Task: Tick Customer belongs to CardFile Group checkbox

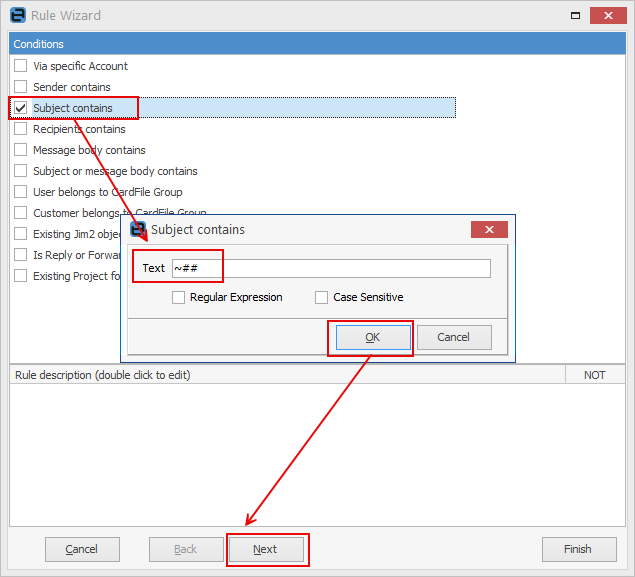Action: (x=21, y=213)
